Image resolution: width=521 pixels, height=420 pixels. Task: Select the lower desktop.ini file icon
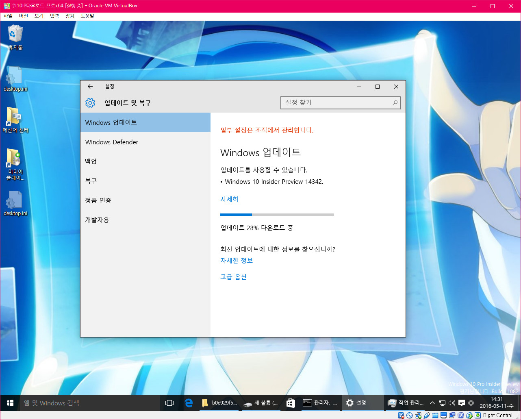(15, 203)
